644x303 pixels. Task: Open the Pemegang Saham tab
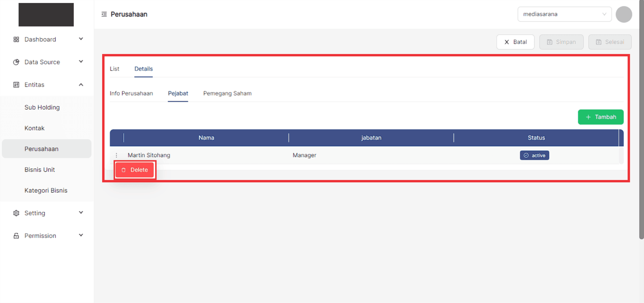(227, 93)
